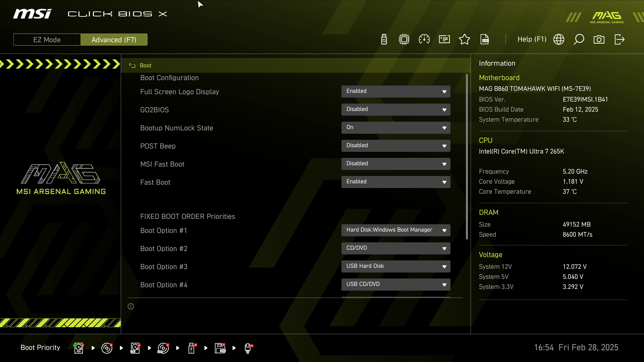Select the USB key boot priority icon

pyautogui.click(x=192, y=348)
